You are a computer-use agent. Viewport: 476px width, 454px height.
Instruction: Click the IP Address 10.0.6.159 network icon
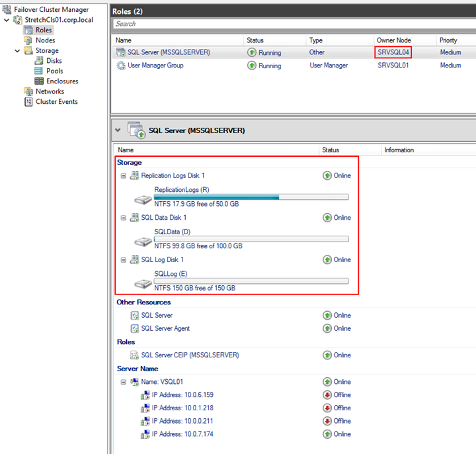click(145, 395)
